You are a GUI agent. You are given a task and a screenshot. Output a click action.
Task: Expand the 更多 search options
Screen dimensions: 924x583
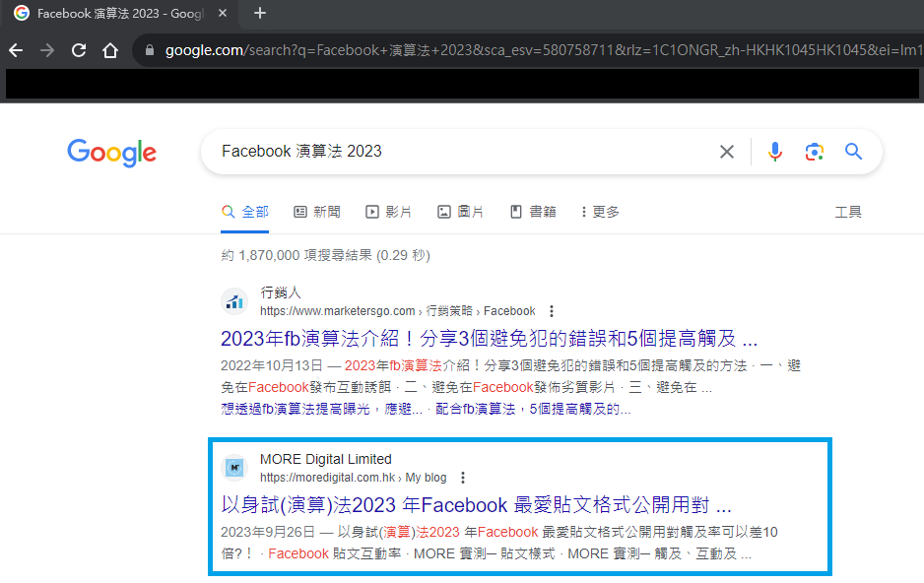[x=601, y=212]
